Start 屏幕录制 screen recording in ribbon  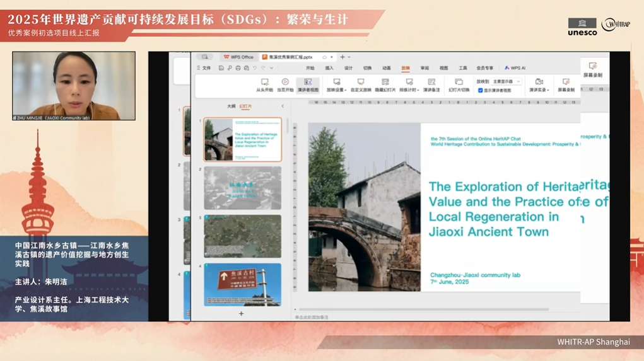point(566,83)
